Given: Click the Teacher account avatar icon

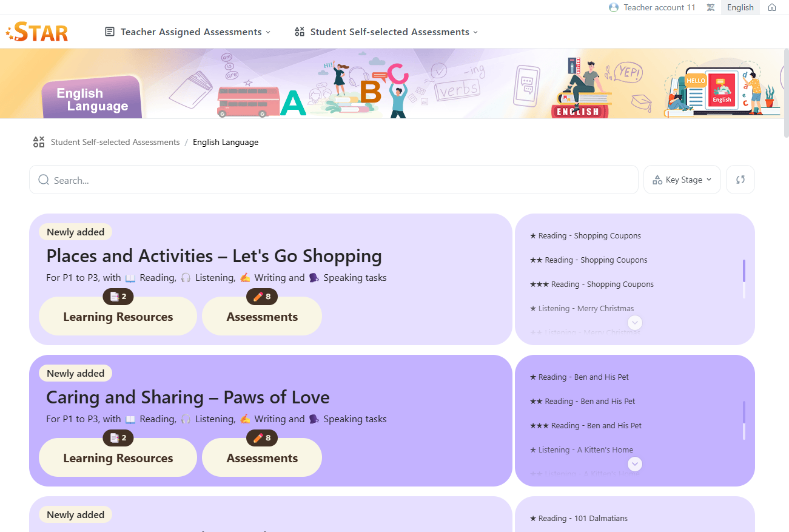Looking at the screenshot, I should (x=613, y=8).
